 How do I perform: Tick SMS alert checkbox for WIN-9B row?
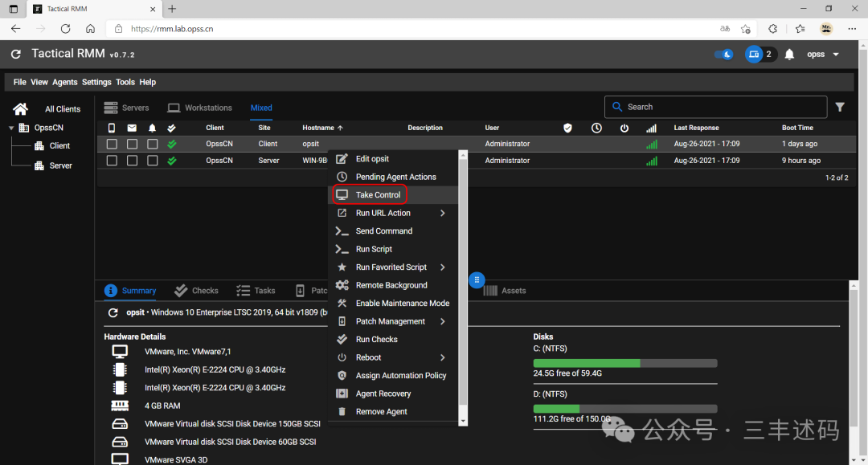tap(112, 161)
